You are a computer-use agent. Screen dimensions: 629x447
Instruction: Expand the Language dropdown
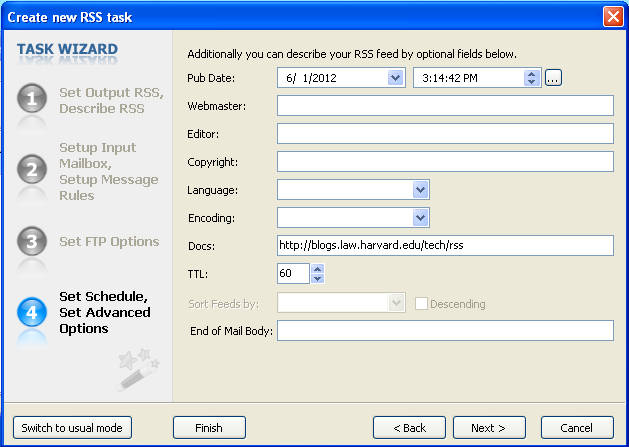point(420,190)
